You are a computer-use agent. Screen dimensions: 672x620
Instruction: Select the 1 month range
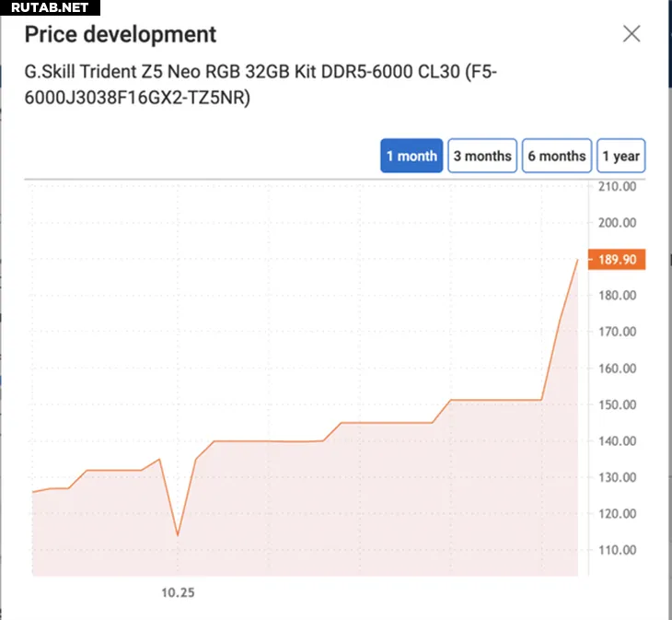pyautogui.click(x=411, y=156)
